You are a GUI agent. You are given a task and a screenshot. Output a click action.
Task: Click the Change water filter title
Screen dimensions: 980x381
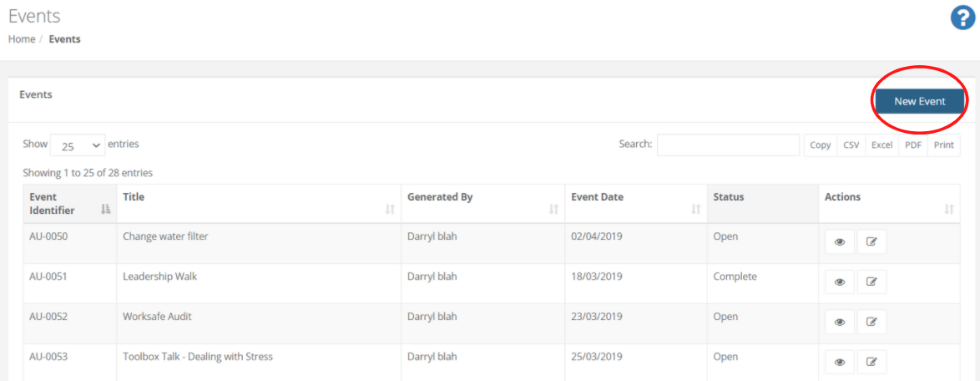click(x=164, y=236)
